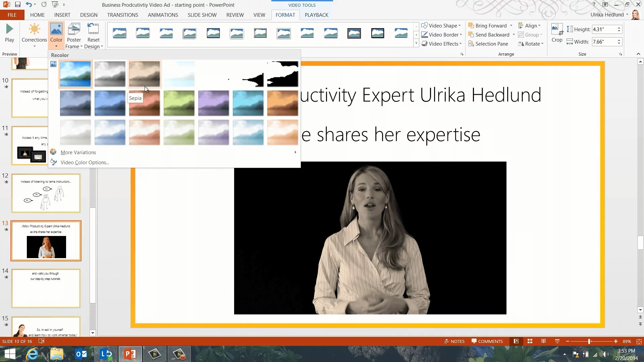Open Video Color Options
Image resolution: width=644 pixels, height=362 pixels.
(x=85, y=163)
